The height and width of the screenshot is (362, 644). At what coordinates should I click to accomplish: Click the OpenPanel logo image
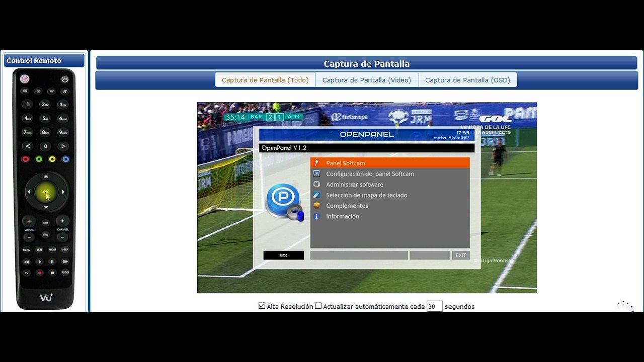(284, 203)
